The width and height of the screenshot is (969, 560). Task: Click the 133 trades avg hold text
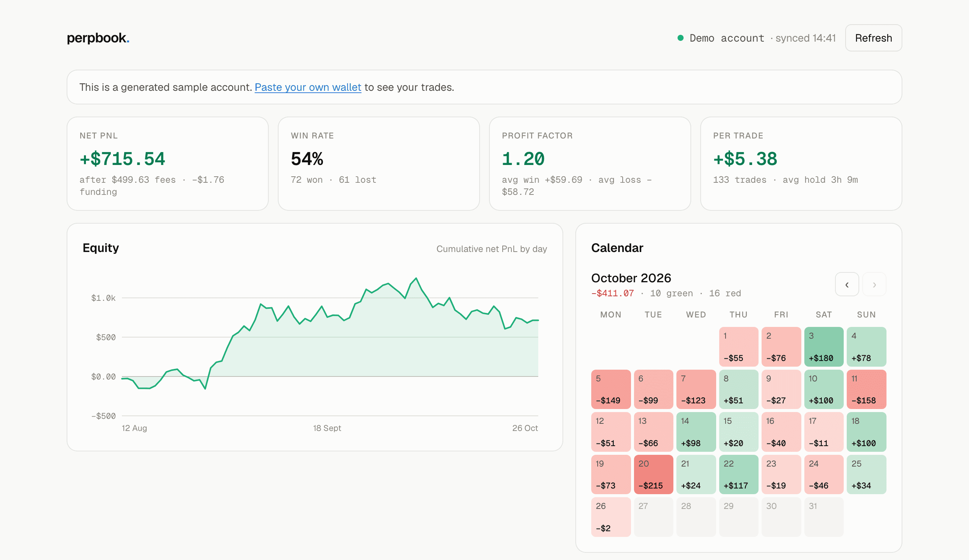(x=785, y=180)
